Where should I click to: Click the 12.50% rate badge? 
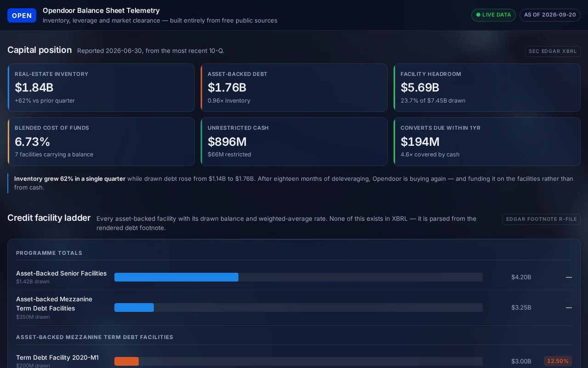point(558,362)
